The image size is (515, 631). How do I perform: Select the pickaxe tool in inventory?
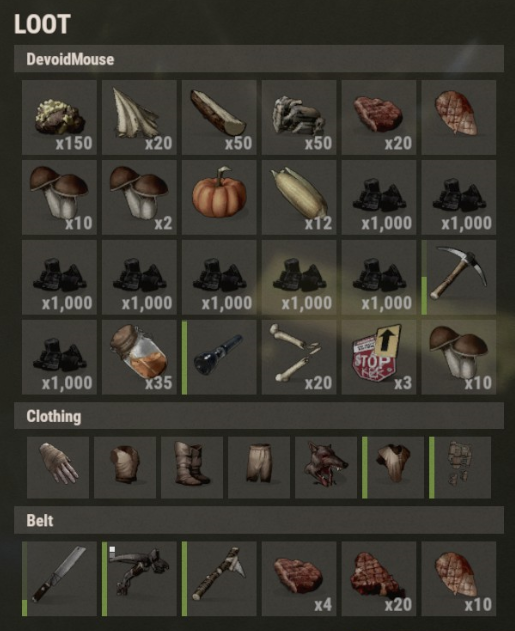(x=459, y=277)
